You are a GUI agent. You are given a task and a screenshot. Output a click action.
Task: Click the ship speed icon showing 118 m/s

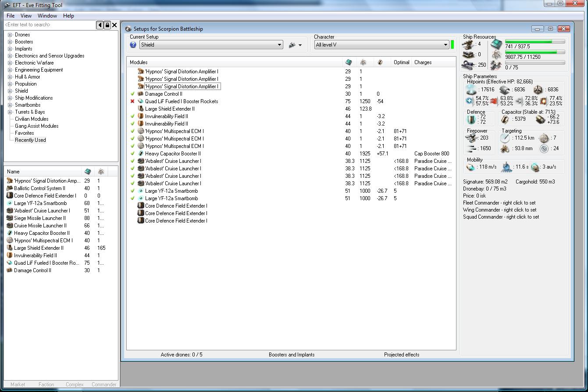coord(471,167)
